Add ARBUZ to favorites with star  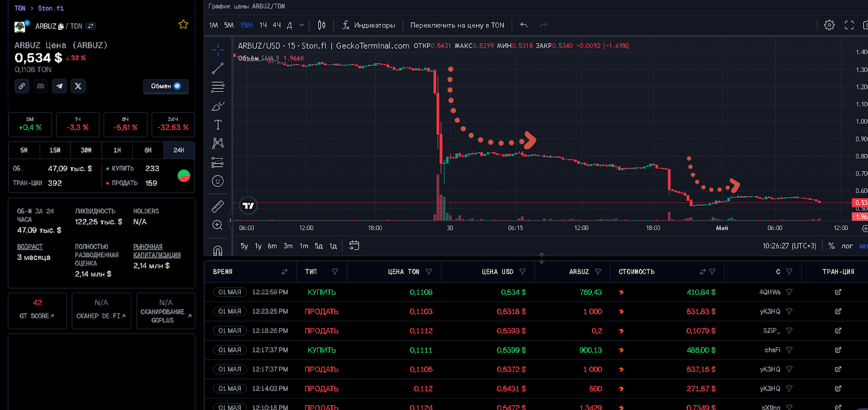[x=183, y=24]
